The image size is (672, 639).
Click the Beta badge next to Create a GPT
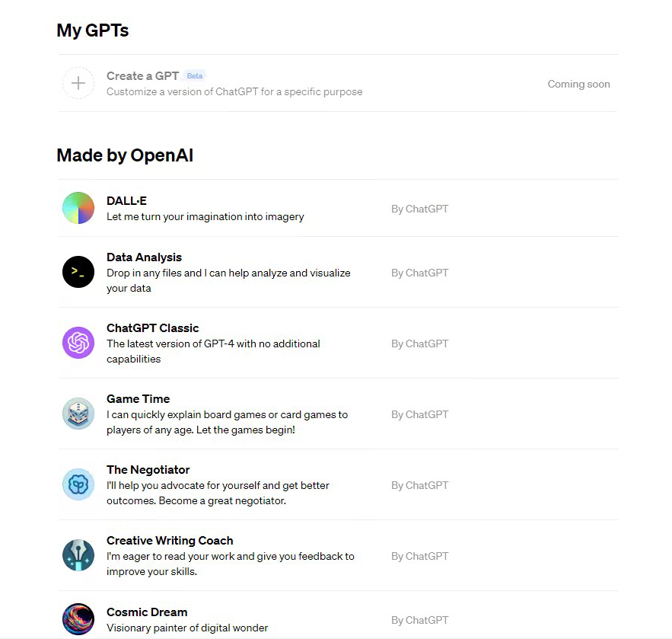(195, 76)
